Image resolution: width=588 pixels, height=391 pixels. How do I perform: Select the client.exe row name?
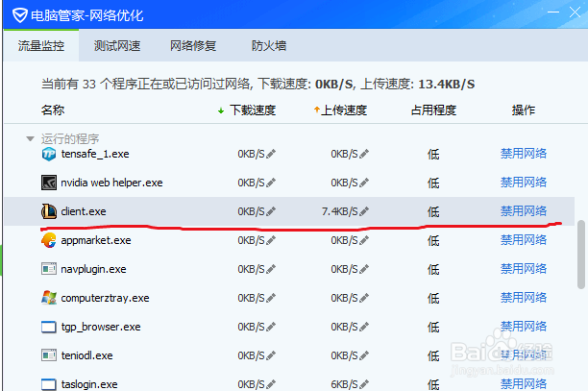click(x=84, y=211)
